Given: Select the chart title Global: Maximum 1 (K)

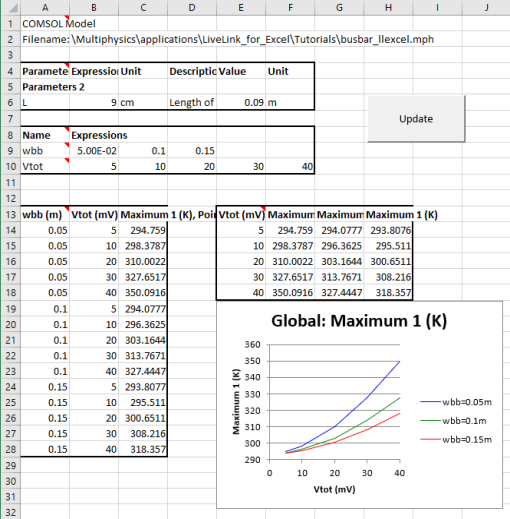Looking at the screenshot, I should coord(359,321).
